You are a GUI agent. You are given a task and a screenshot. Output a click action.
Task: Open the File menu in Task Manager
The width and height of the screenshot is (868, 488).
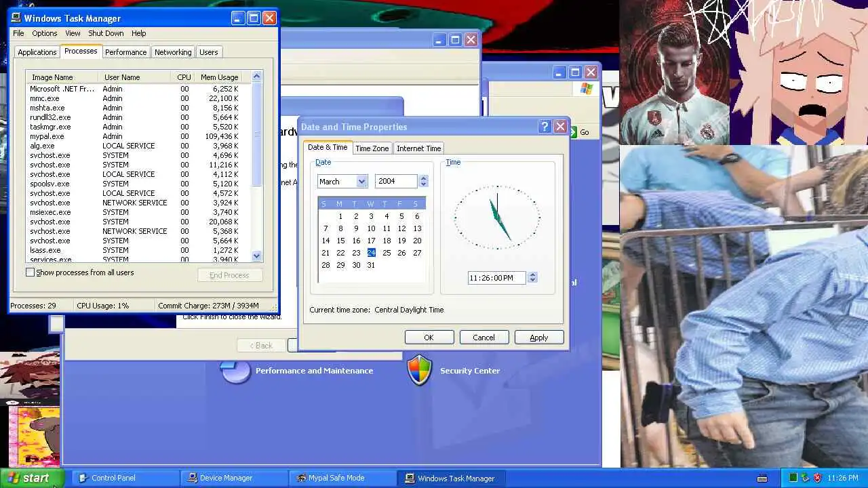(18, 33)
